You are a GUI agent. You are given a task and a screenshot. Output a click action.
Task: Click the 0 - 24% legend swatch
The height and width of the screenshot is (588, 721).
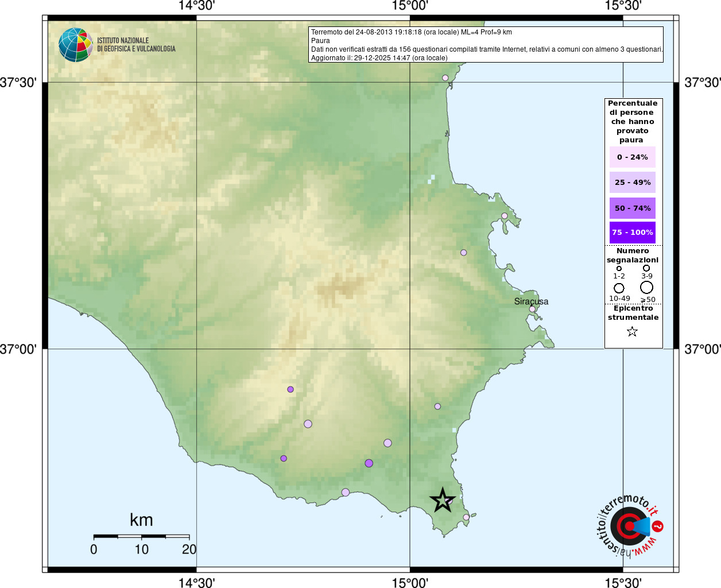pyautogui.click(x=633, y=157)
